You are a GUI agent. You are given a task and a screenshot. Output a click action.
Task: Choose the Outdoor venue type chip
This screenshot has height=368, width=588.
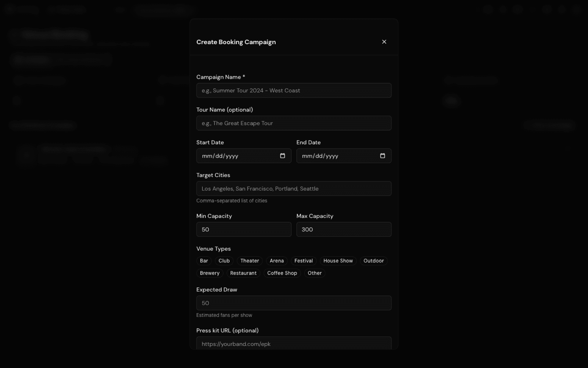tap(374, 261)
